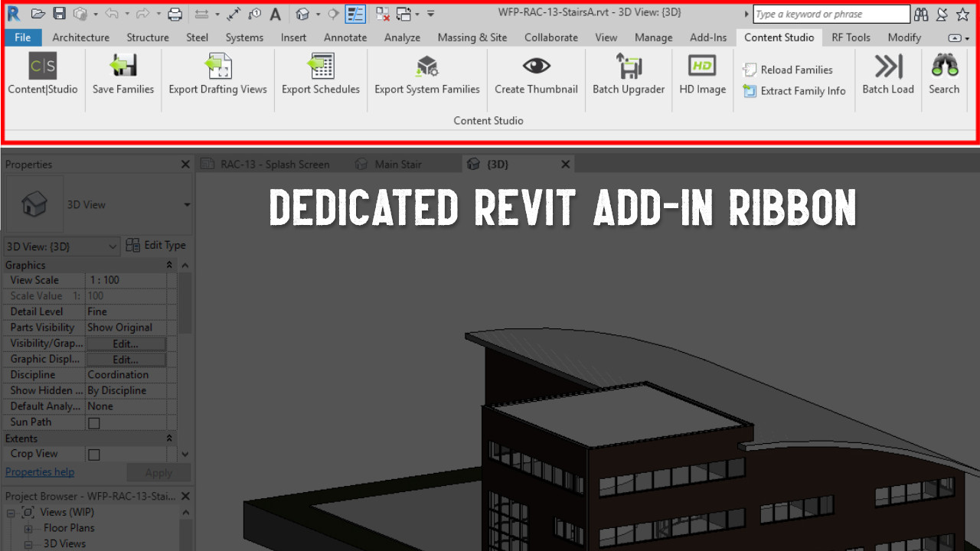
Task: Choose the Aligned Dimension tool
Action: click(x=234, y=14)
